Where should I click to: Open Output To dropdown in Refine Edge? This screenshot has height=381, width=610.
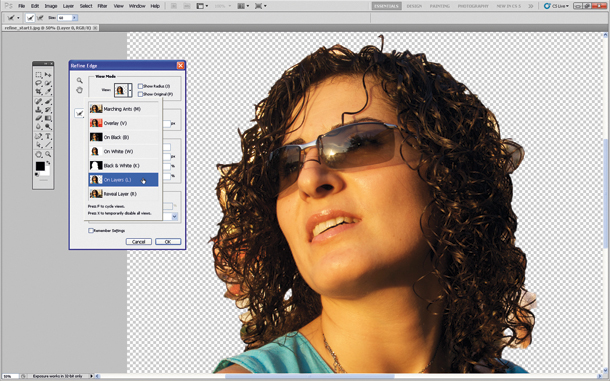point(175,217)
